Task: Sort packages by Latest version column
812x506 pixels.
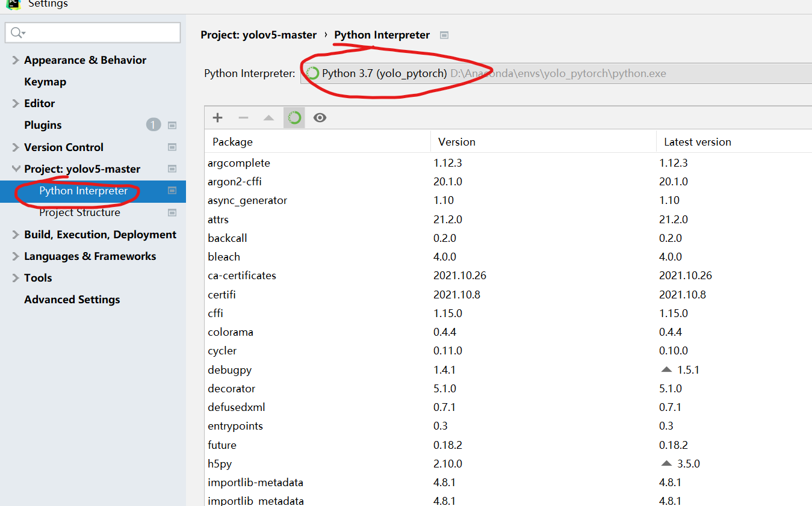Action: (698, 141)
